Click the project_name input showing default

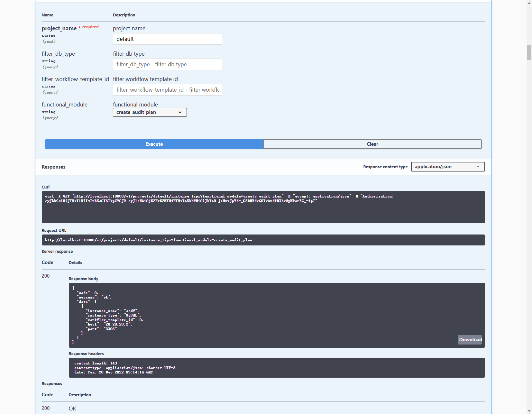click(x=167, y=39)
